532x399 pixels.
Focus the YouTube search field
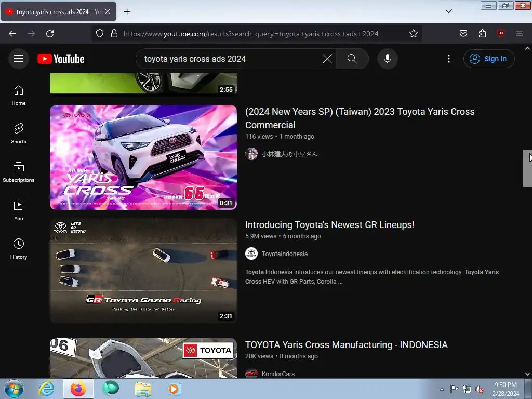[x=231, y=59]
